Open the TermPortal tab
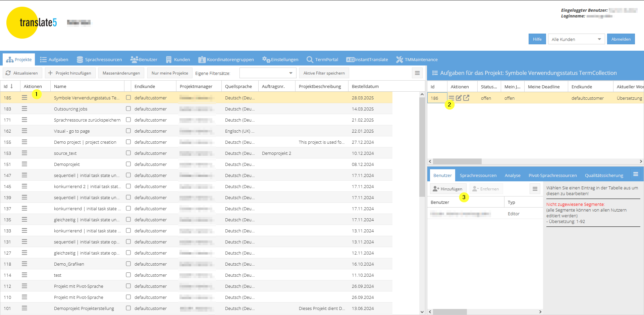 [x=322, y=59]
